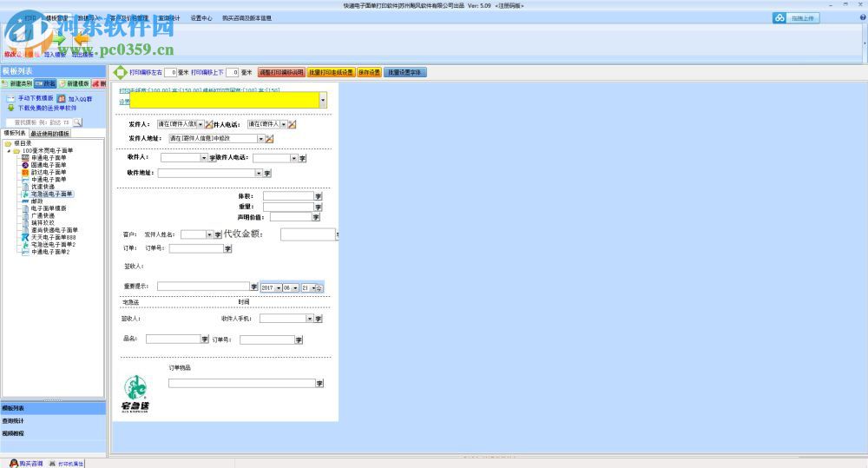Click the 保存设置 button
Viewport: 868px width, 468px height.
point(369,73)
